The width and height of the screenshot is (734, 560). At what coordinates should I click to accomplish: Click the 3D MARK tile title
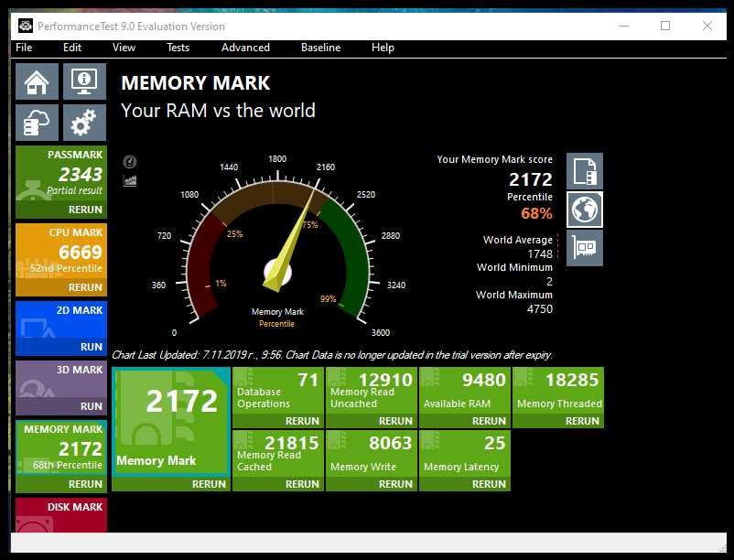coord(80,370)
